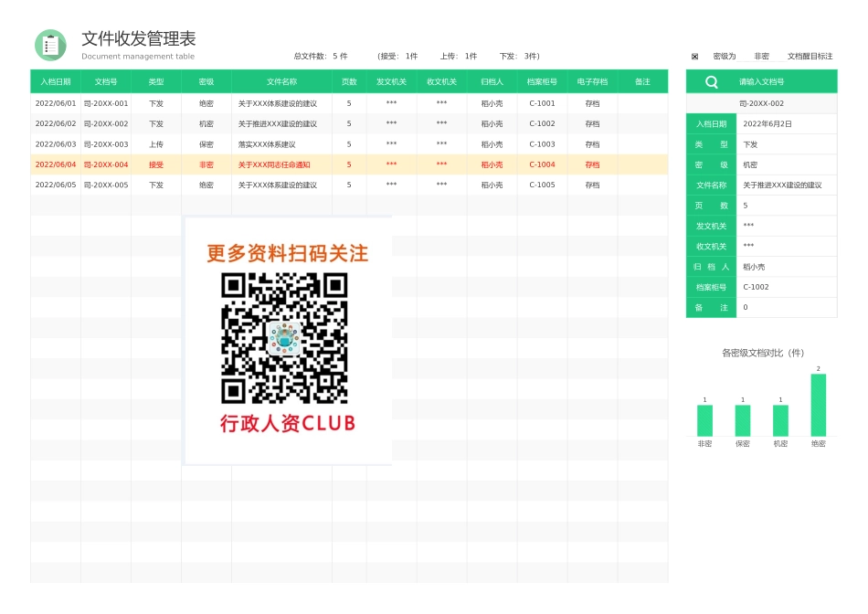Screen dimensions: 868x614
Task: Select the 类型 column header
Action: 155,81
